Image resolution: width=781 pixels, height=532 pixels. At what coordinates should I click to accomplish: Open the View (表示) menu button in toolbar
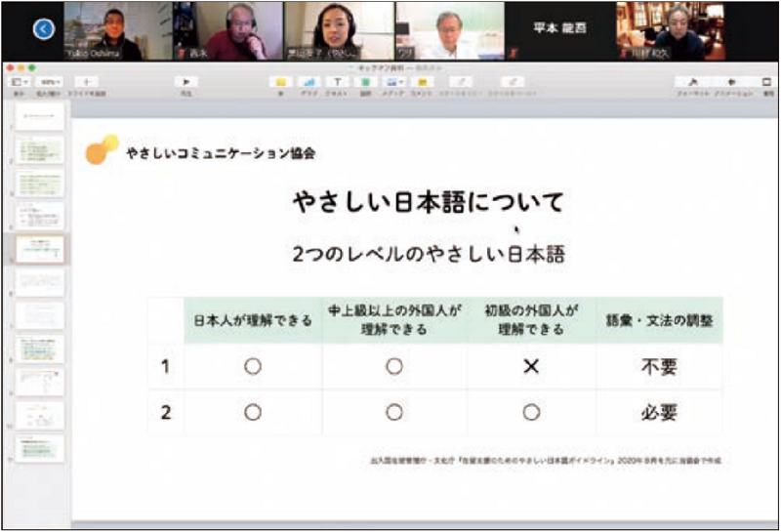20,82
